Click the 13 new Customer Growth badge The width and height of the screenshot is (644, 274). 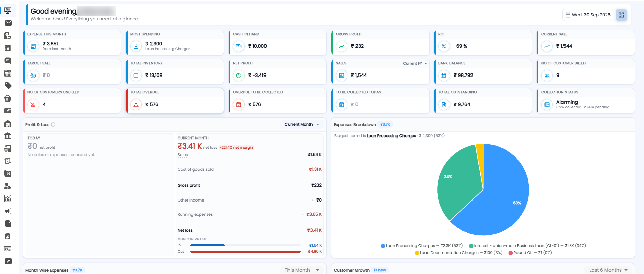click(380, 270)
